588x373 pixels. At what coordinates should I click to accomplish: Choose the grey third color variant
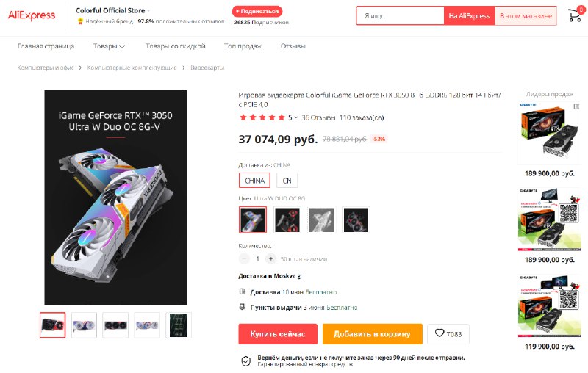[x=322, y=220]
